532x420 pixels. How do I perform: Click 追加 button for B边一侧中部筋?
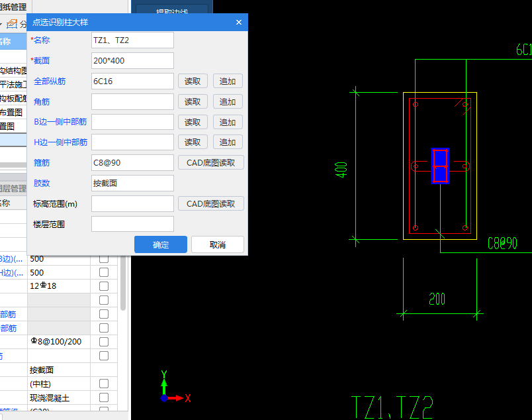(228, 122)
